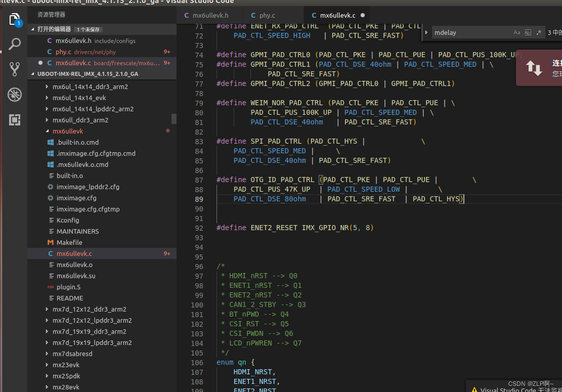This screenshot has height=392, width=562.
Task: Open the Debug view in activity bar
Action: click(x=14, y=95)
